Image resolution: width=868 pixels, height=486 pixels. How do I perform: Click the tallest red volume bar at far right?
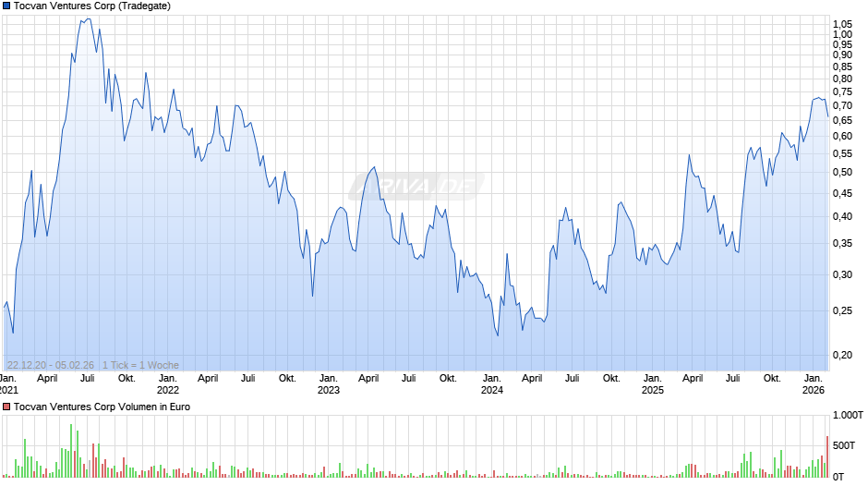tap(827, 456)
